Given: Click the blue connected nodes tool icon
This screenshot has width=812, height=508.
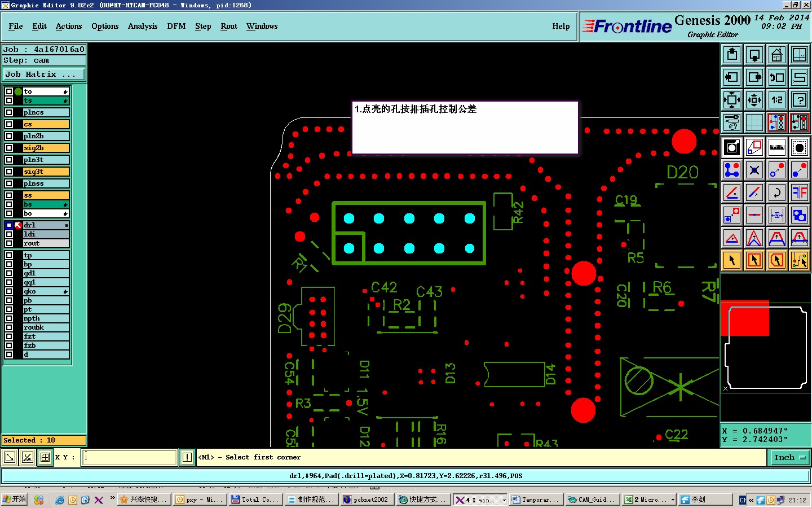Looking at the screenshot, I should click(x=732, y=170).
